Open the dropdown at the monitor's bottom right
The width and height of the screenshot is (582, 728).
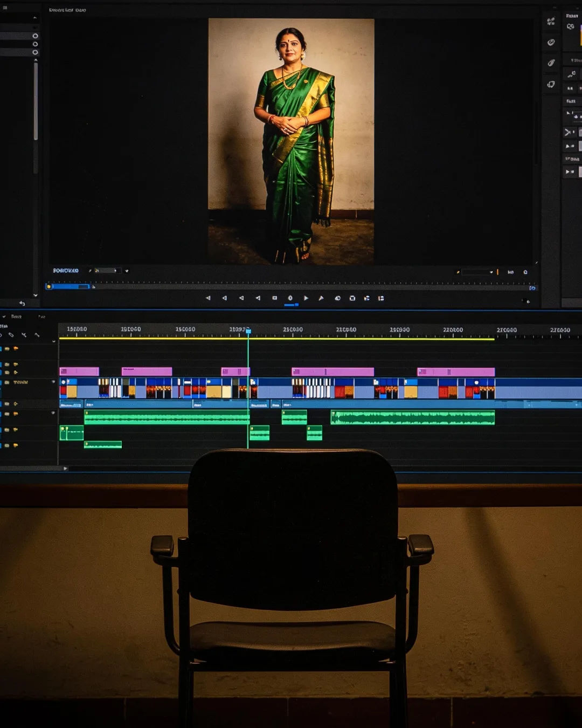[478, 272]
